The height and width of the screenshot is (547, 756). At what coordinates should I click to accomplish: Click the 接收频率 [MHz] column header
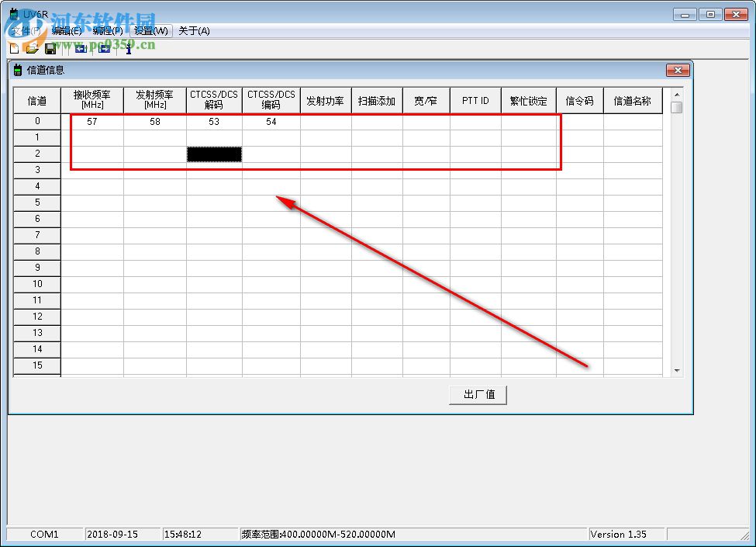click(92, 101)
